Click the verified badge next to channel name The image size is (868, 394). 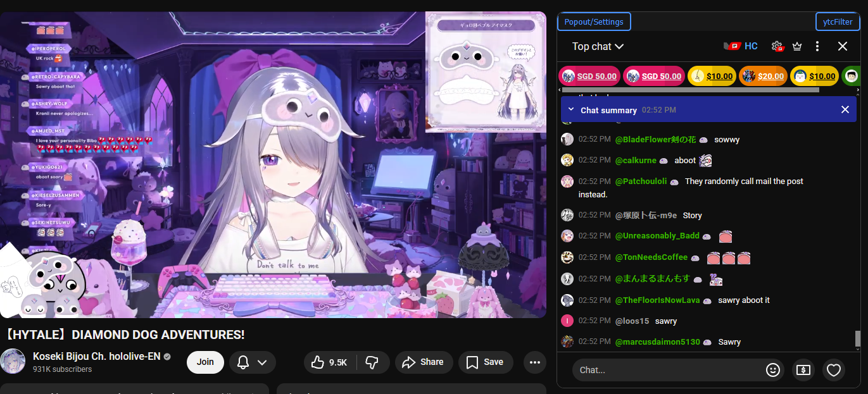(167, 357)
